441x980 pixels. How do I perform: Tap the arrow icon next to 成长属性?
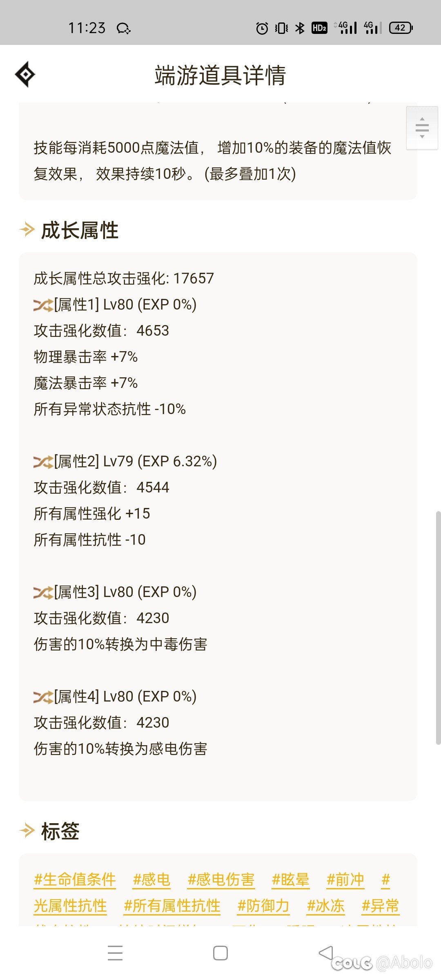(x=27, y=229)
